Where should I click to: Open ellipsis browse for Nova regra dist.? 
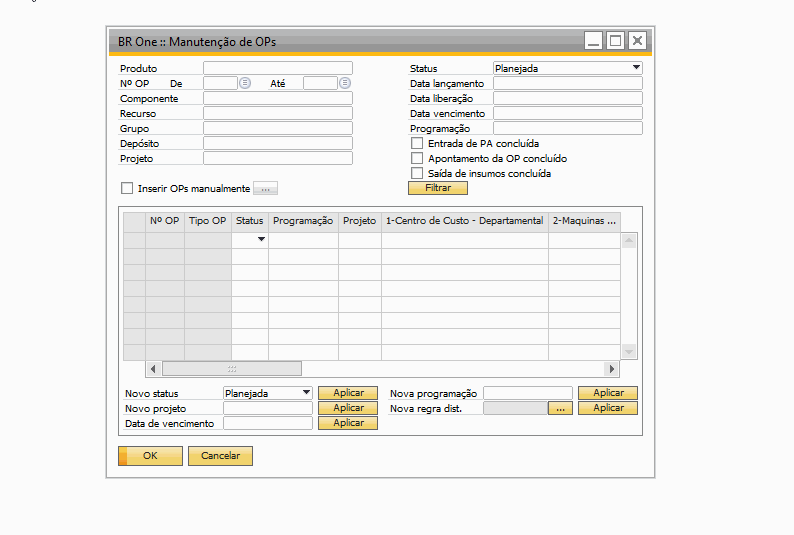pos(561,408)
